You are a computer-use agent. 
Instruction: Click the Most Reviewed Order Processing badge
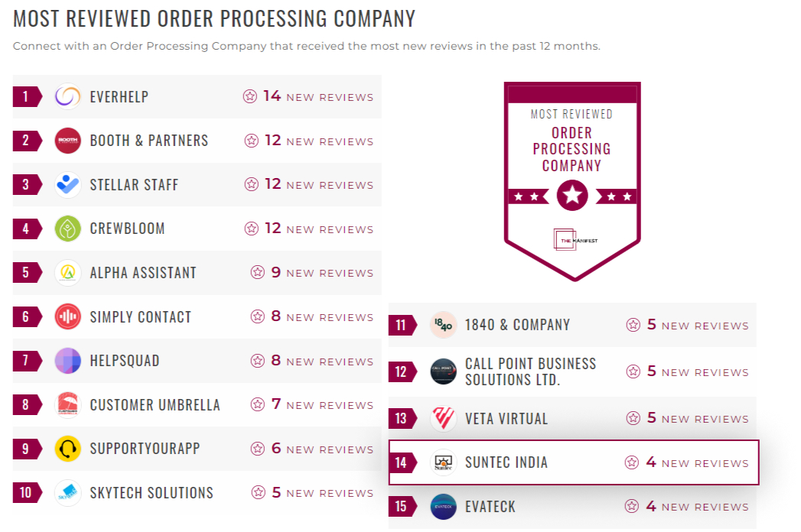(x=572, y=181)
